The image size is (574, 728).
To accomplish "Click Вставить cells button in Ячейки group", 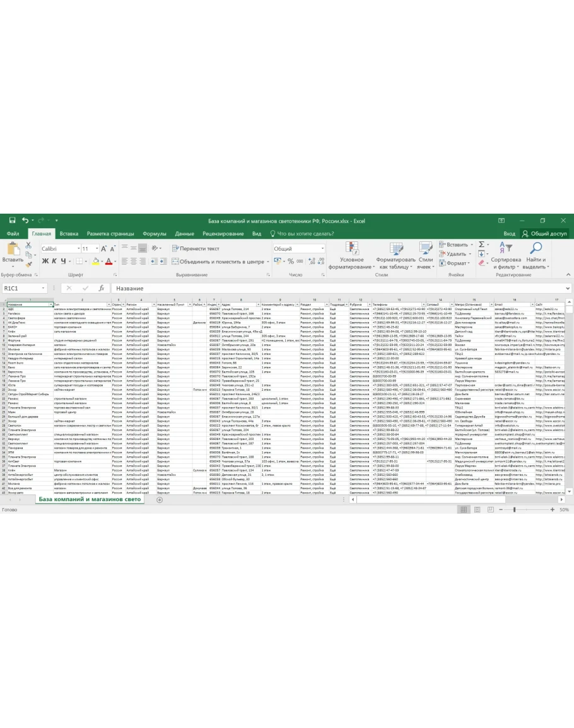I will (x=454, y=245).
